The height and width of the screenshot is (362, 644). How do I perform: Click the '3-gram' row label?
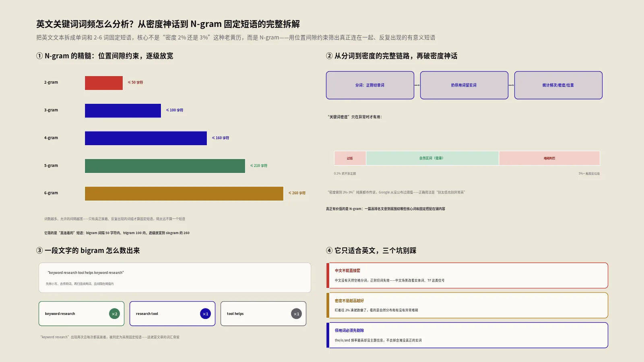pyautogui.click(x=51, y=110)
